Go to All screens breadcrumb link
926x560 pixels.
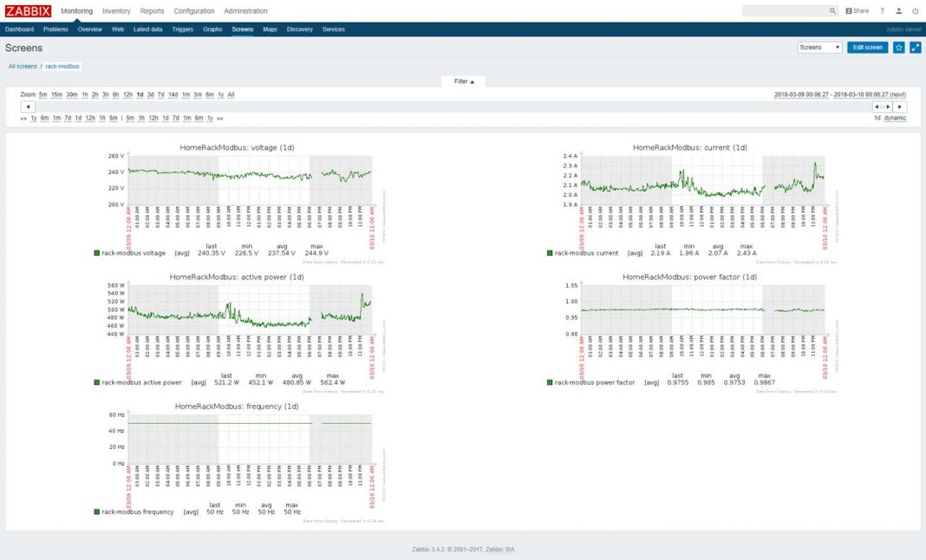pos(23,66)
